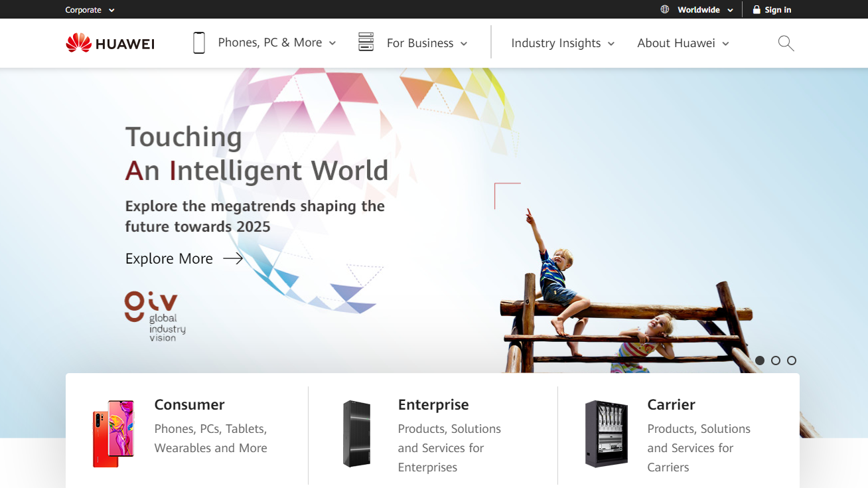Click the server icon beside For Business

pos(366,42)
